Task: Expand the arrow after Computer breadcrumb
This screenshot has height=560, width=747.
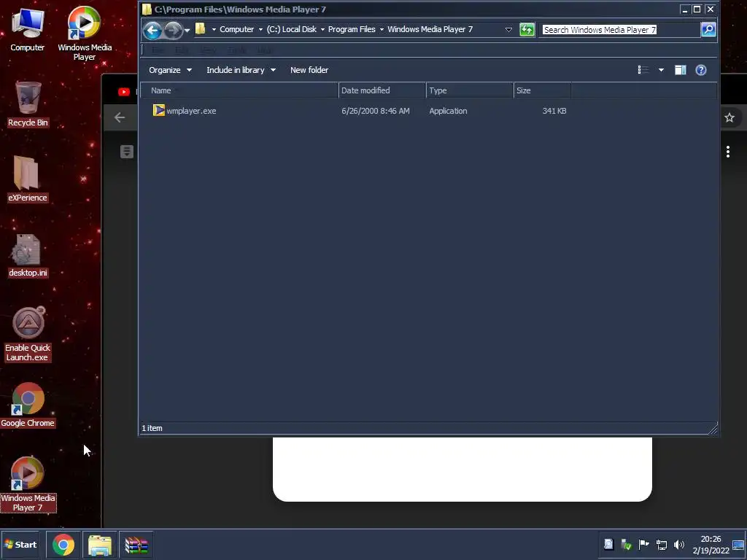Action: tap(260, 29)
